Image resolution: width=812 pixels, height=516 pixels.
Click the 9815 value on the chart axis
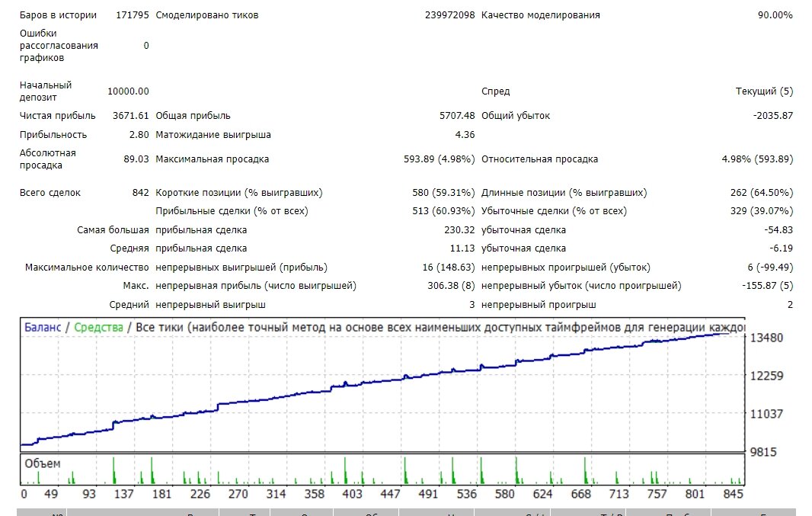(x=763, y=452)
